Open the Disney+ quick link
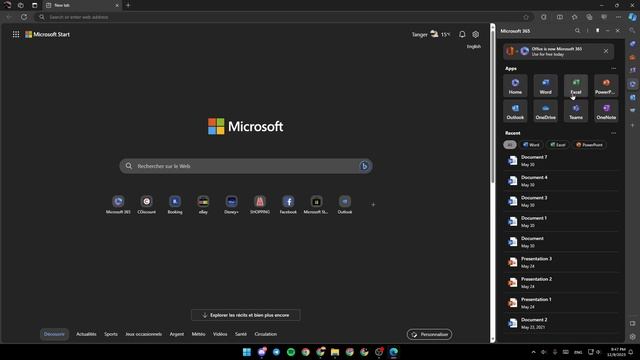 231,204
